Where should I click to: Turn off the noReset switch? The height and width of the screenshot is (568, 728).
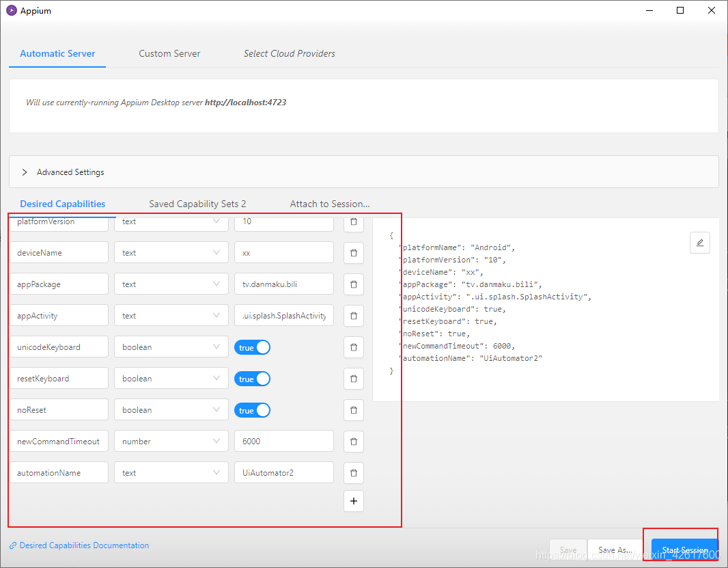(252, 410)
